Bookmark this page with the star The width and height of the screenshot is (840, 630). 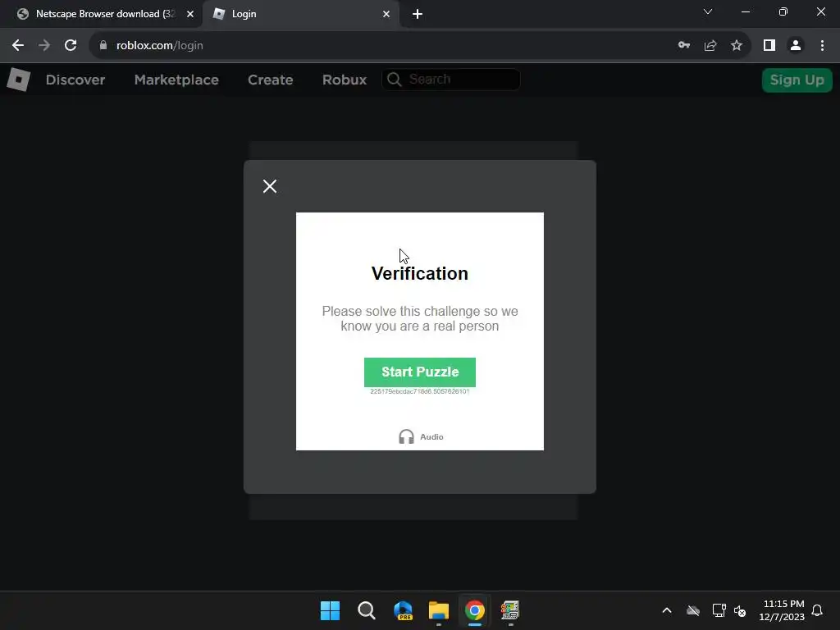click(x=737, y=46)
